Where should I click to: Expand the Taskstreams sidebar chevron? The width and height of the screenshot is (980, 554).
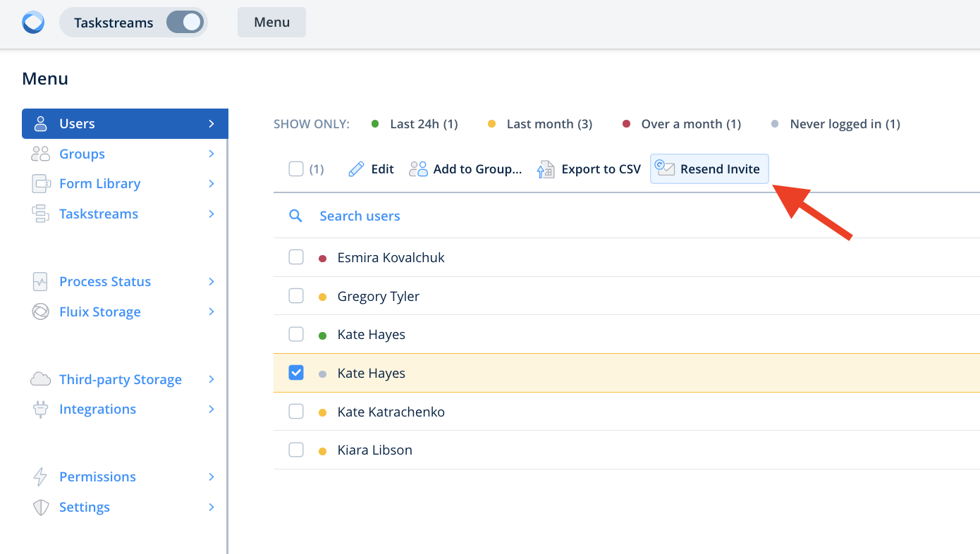[x=211, y=214]
